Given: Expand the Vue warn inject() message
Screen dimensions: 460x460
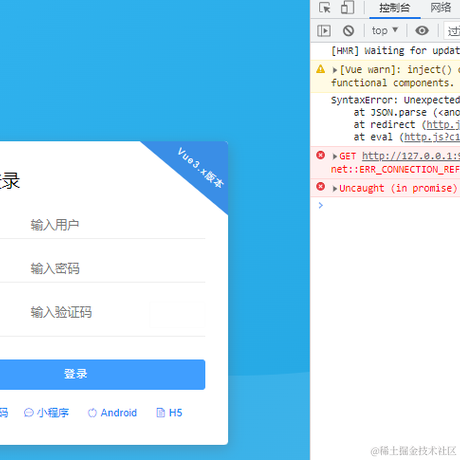Looking at the screenshot, I should 335,70.
